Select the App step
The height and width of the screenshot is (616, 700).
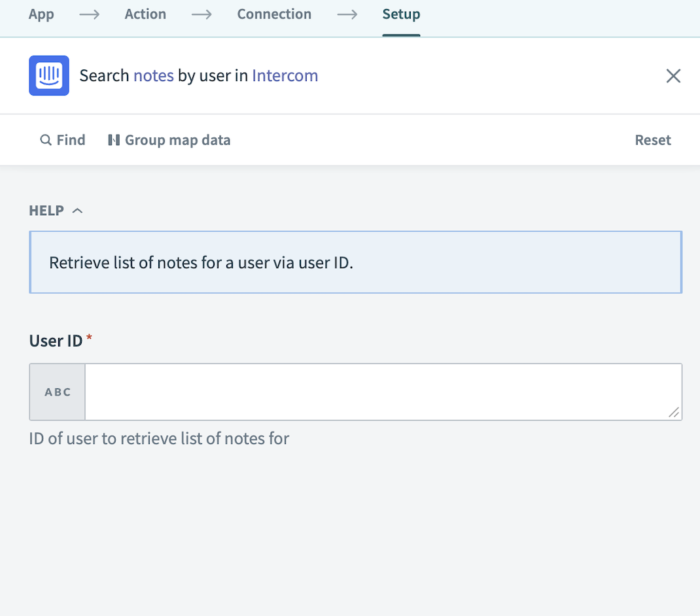(41, 14)
